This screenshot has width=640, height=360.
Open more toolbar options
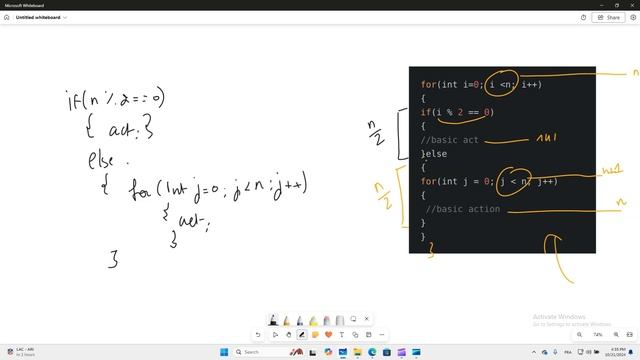(x=382, y=335)
